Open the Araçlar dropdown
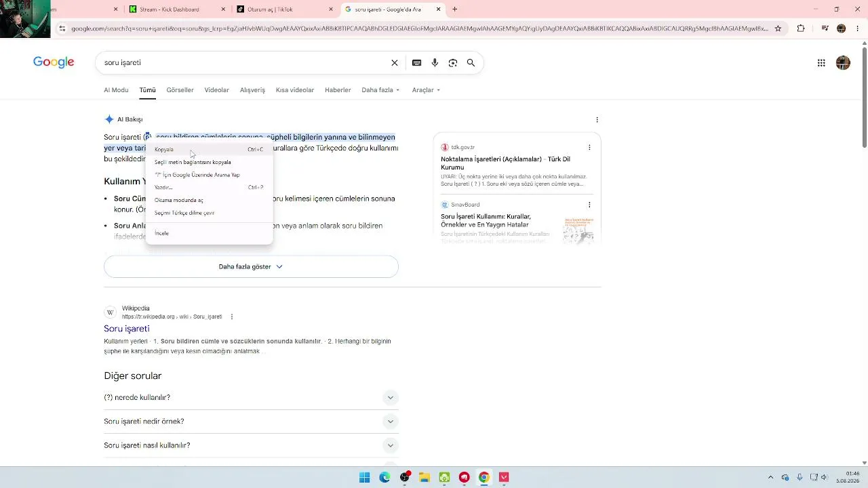 pos(426,90)
